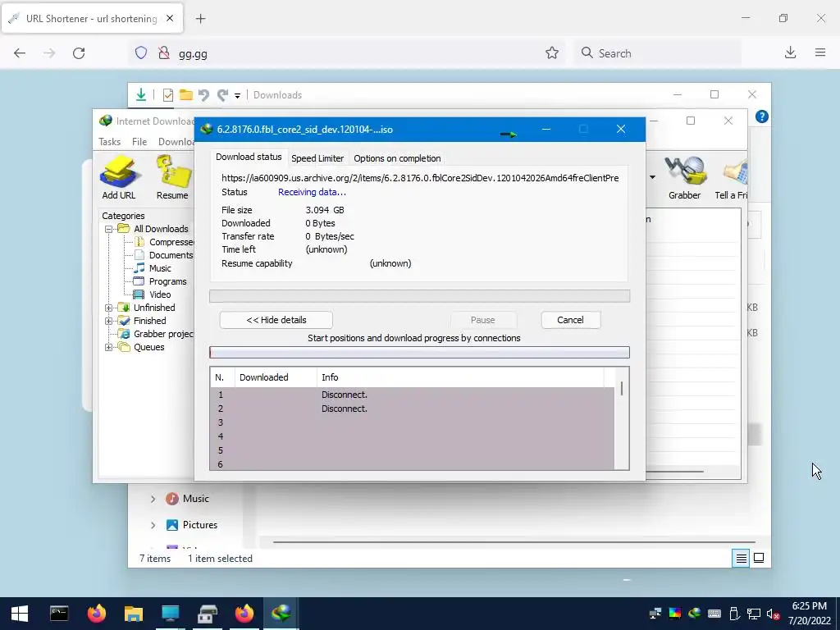The width and height of the screenshot is (840, 630).
Task: Click the overall download progress bar
Action: tap(419, 296)
